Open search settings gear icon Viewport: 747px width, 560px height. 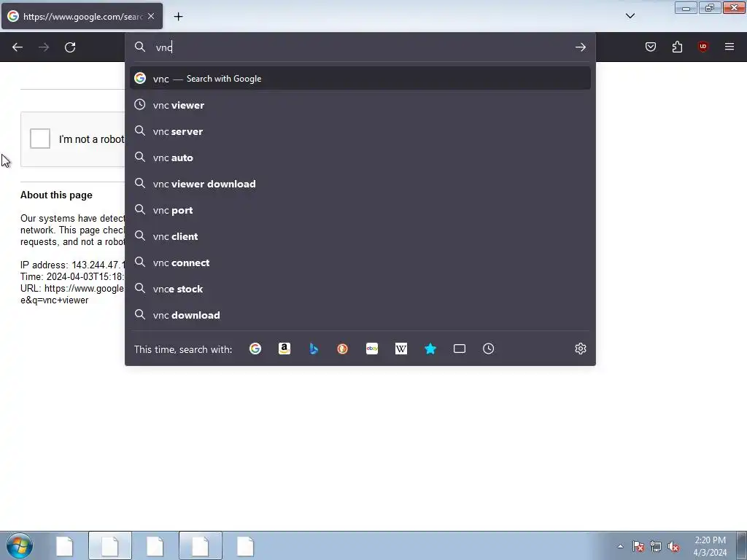(x=580, y=349)
